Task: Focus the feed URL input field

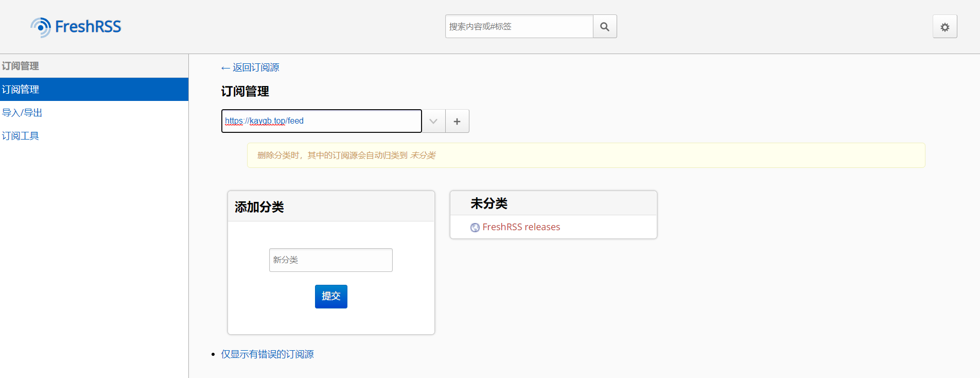Action: [321, 121]
